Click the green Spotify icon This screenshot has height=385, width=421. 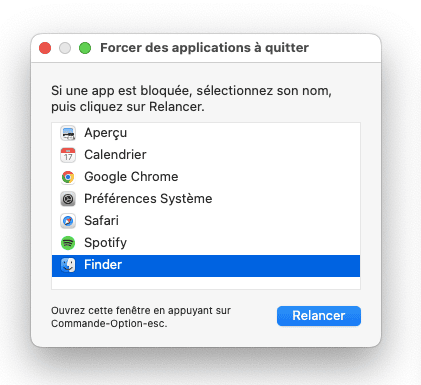point(68,243)
